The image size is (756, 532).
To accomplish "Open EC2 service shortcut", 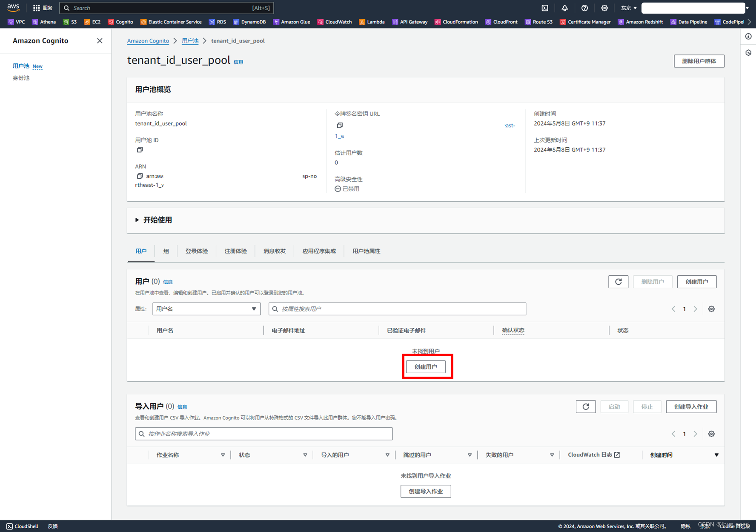I will 92,22.
